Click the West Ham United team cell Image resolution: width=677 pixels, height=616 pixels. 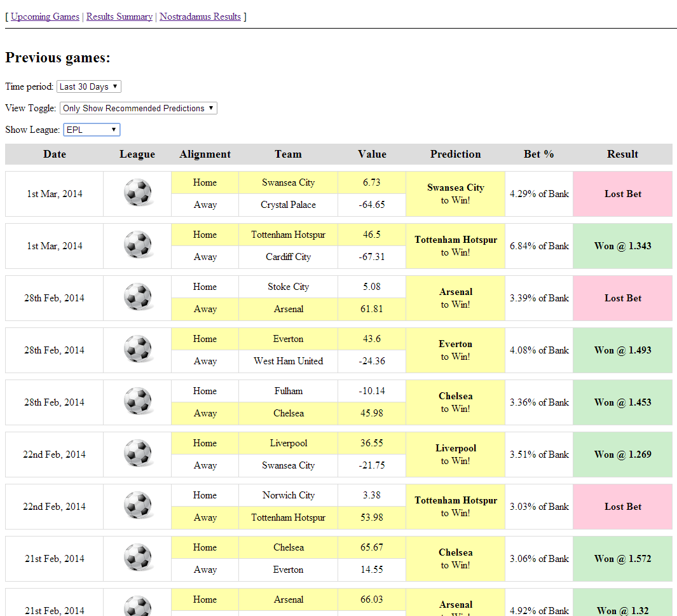click(x=289, y=361)
